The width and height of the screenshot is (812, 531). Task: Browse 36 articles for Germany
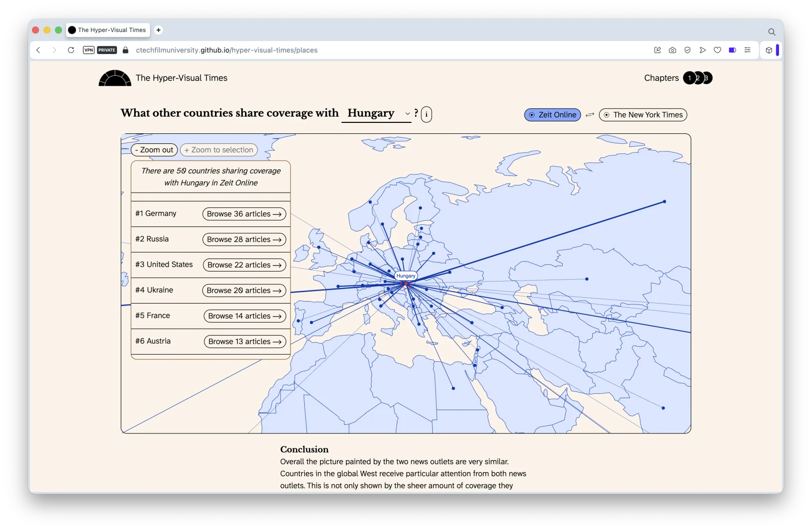(245, 214)
